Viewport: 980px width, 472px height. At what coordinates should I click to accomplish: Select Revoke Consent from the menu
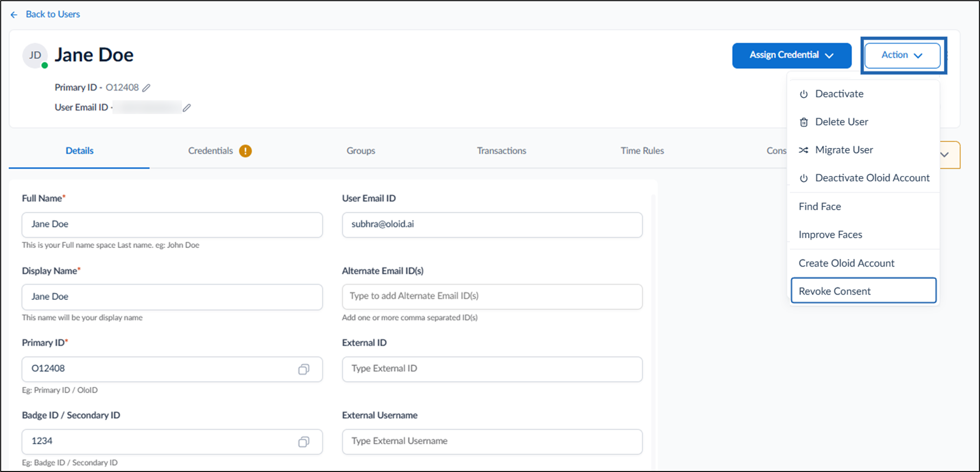tap(863, 291)
